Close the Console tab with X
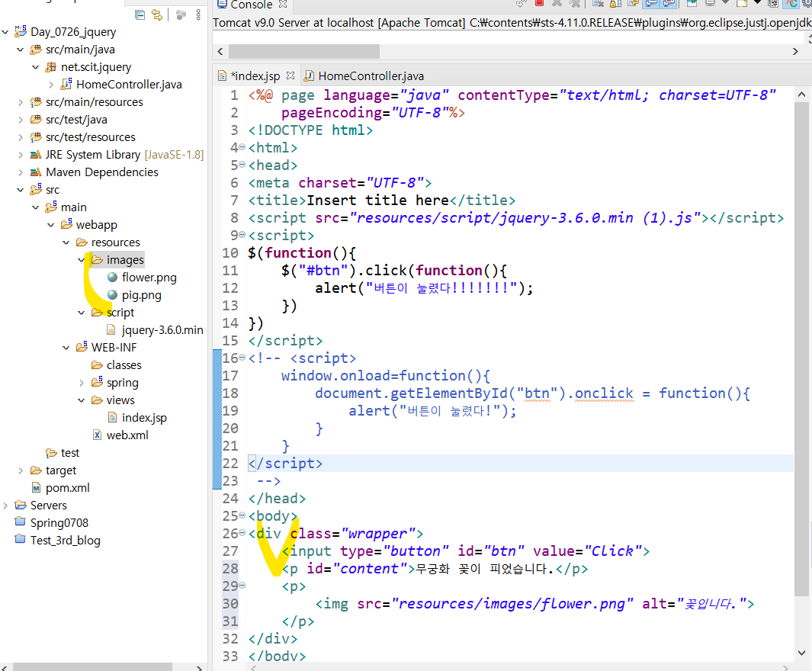The height and width of the screenshot is (671, 812). [283, 4]
